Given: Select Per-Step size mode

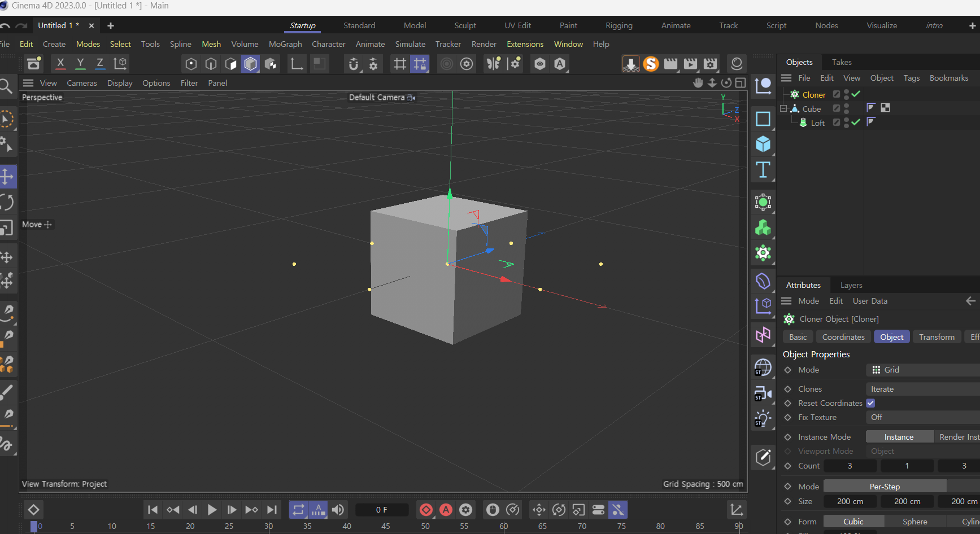Looking at the screenshot, I should point(885,487).
